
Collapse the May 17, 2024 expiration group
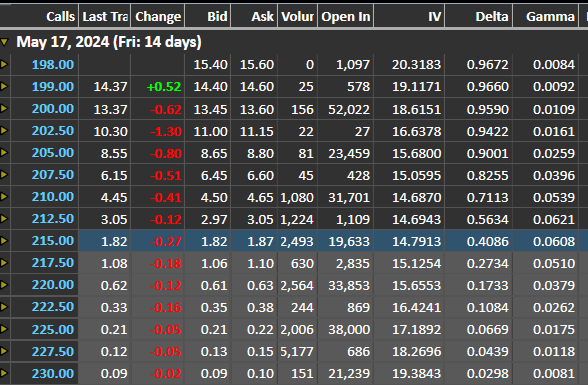point(4,42)
